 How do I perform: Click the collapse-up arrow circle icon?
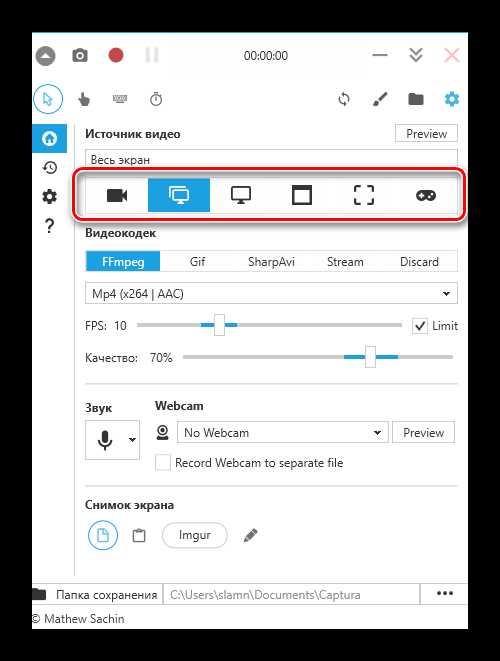pos(45,55)
